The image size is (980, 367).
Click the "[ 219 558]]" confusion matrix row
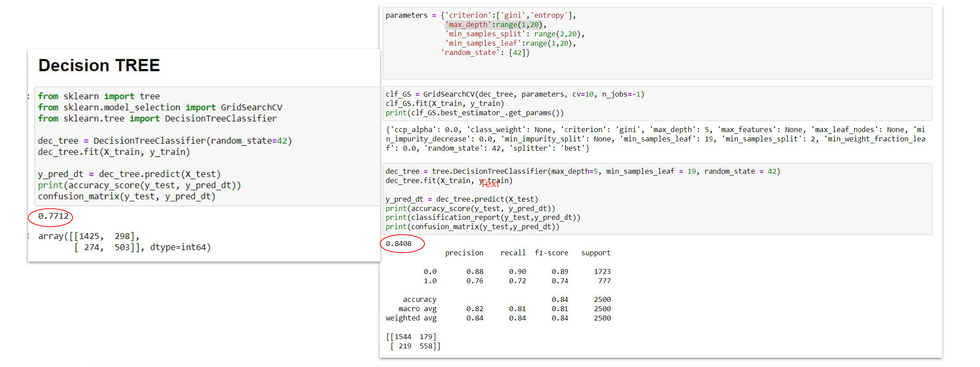point(415,346)
